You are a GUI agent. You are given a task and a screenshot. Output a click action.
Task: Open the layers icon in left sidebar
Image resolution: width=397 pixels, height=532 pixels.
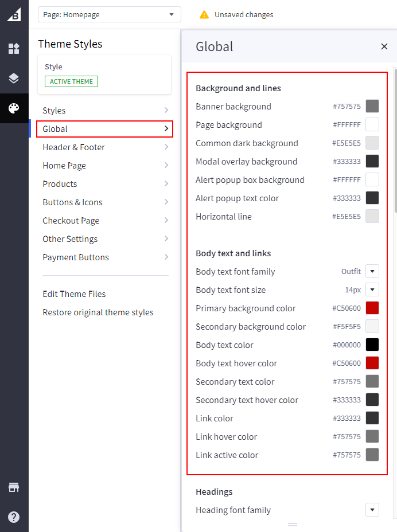pos(14,79)
